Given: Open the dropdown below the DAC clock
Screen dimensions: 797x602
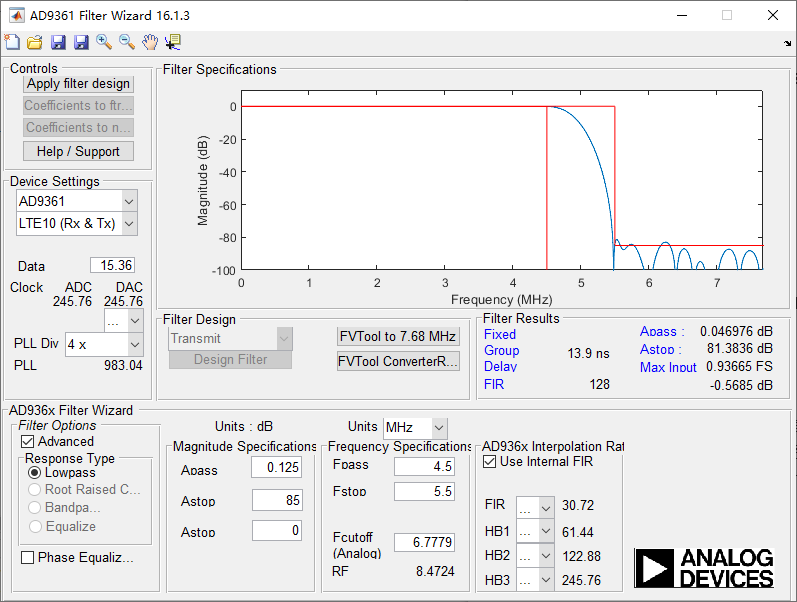Looking at the screenshot, I should tap(124, 321).
